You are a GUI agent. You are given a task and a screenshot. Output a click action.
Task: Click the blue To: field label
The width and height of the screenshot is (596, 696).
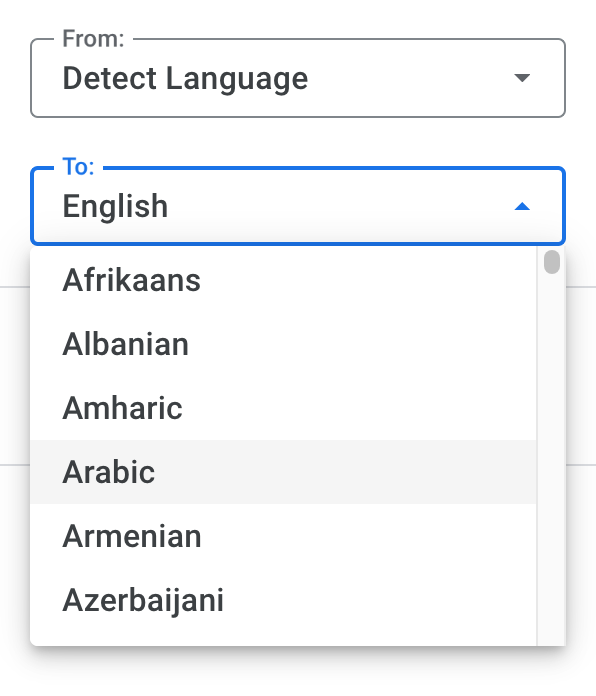(79, 167)
